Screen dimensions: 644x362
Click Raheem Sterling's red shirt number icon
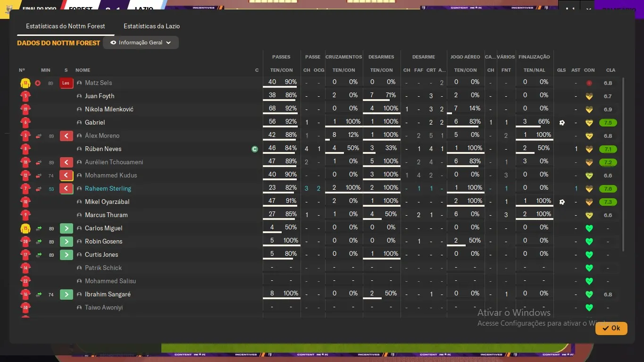pyautogui.click(x=25, y=189)
